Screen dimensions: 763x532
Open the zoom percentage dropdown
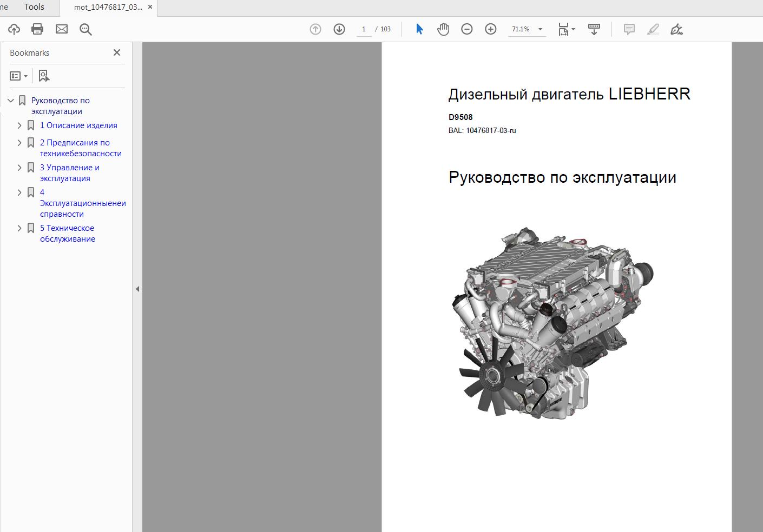(539, 29)
